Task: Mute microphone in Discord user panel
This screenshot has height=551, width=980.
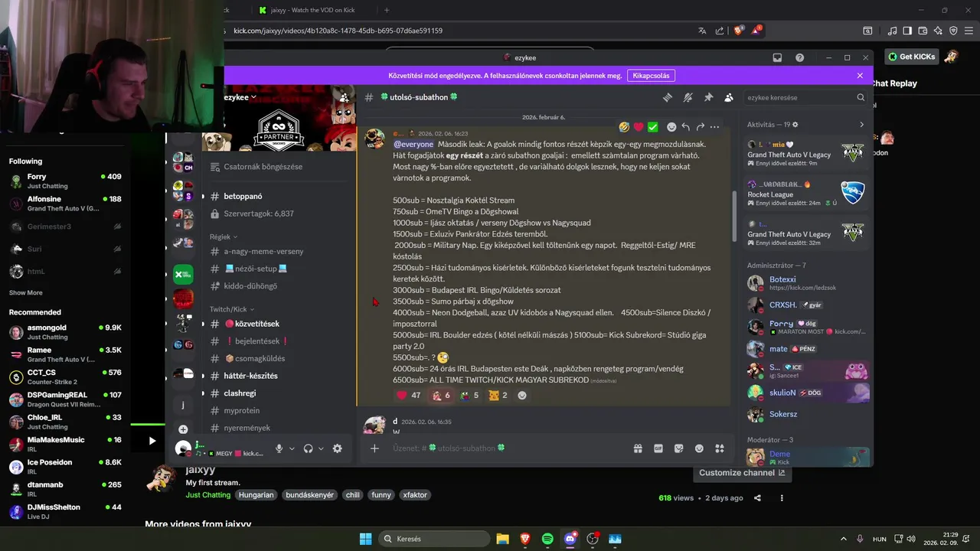Action: 279,448
